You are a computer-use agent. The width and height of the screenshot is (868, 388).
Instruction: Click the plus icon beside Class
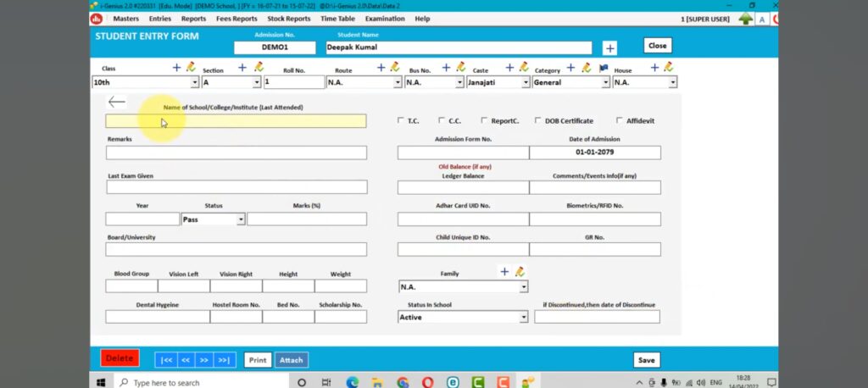click(x=176, y=67)
